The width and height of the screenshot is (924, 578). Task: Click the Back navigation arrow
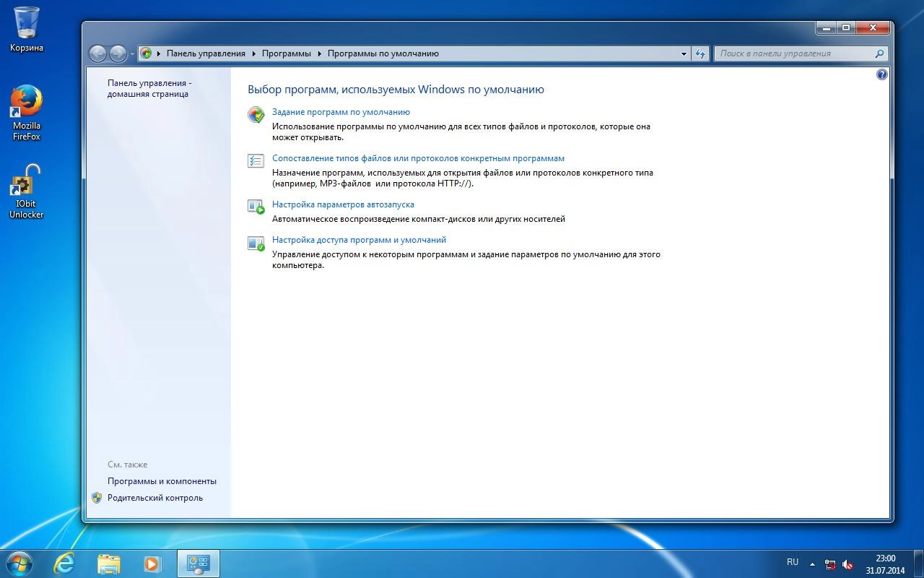[98, 53]
